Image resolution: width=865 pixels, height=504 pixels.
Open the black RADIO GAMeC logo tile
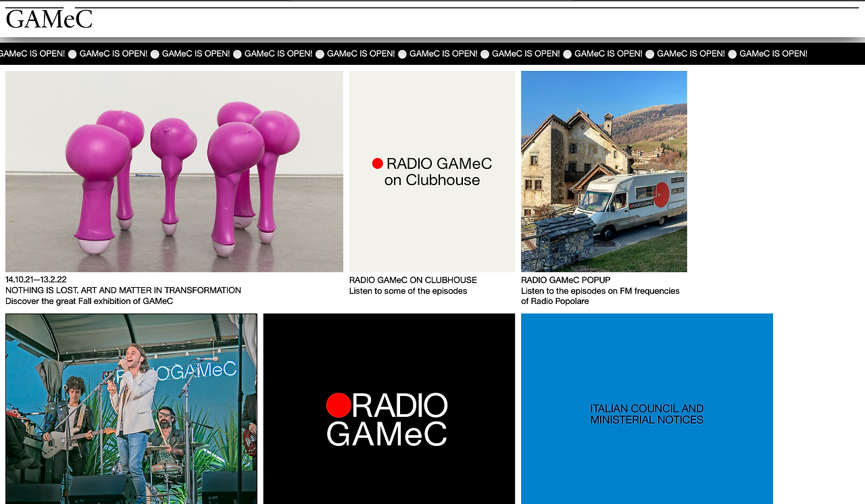pos(389,409)
